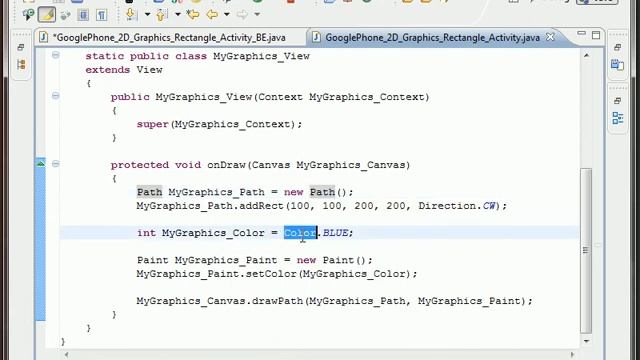Open Next Annotation dropdown arrow
640x360 pixels.
pos(147,15)
